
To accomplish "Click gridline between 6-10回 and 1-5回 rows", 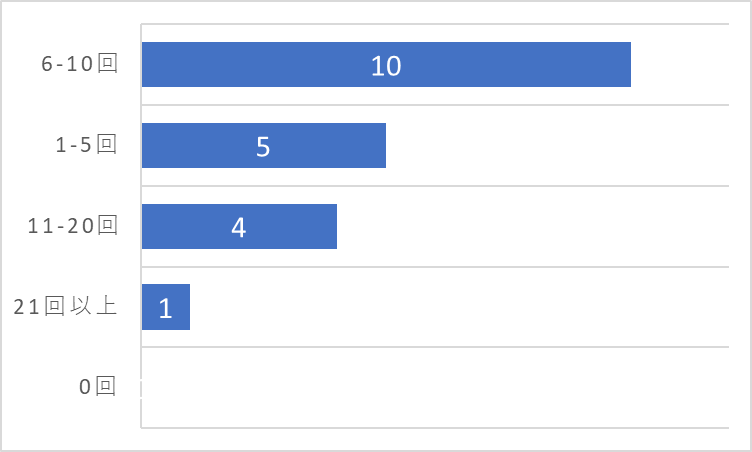I will click(x=435, y=105).
